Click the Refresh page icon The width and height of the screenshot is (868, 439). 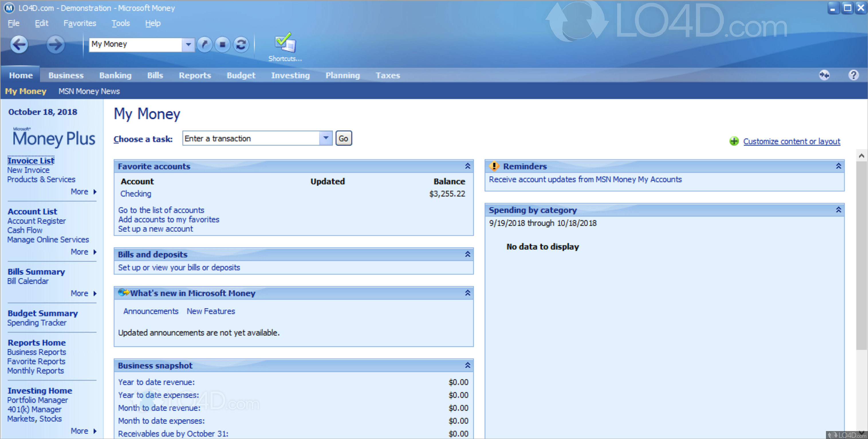pyautogui.click(x=241, y=44)
